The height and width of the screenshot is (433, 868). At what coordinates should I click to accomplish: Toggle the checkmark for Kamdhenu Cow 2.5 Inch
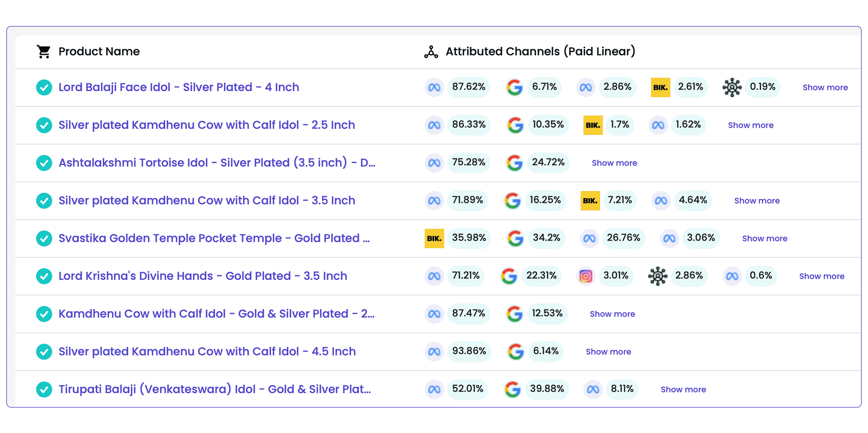tap(44, 125)
